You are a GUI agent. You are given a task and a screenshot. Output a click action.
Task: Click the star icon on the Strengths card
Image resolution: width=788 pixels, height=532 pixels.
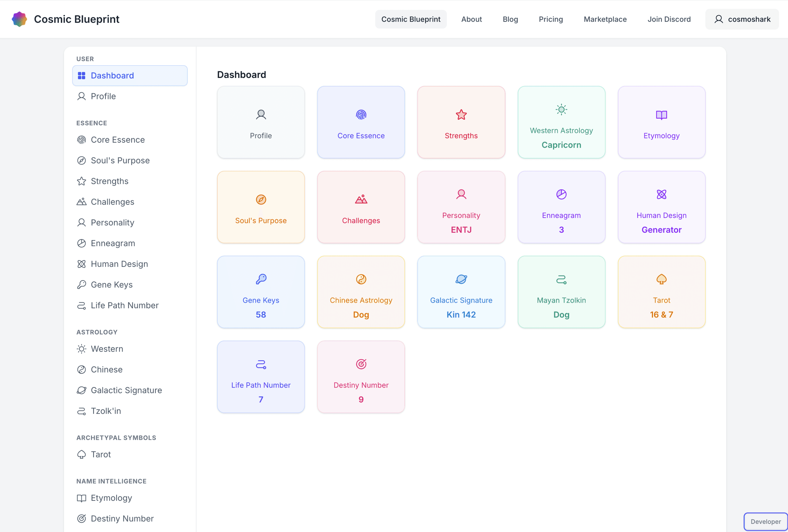pyautogui.click(x=461, y=115)
